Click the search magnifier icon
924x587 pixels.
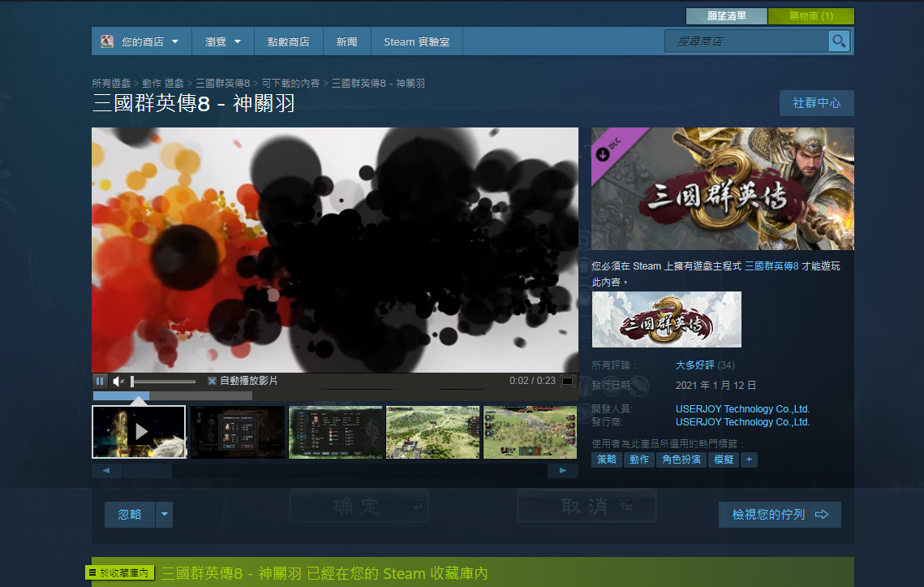click(x=839, y=41)
